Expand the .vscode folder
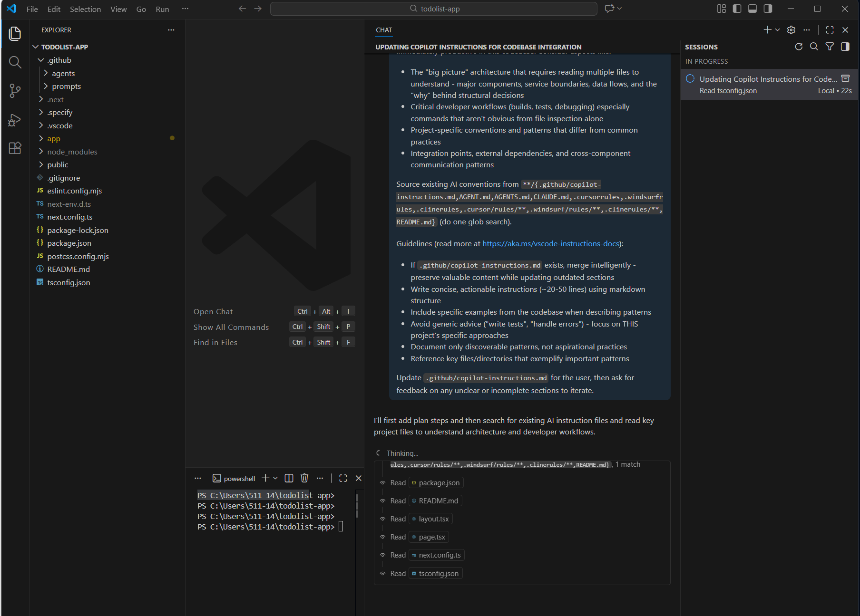860x616 pixels. [x=107, y=125]
